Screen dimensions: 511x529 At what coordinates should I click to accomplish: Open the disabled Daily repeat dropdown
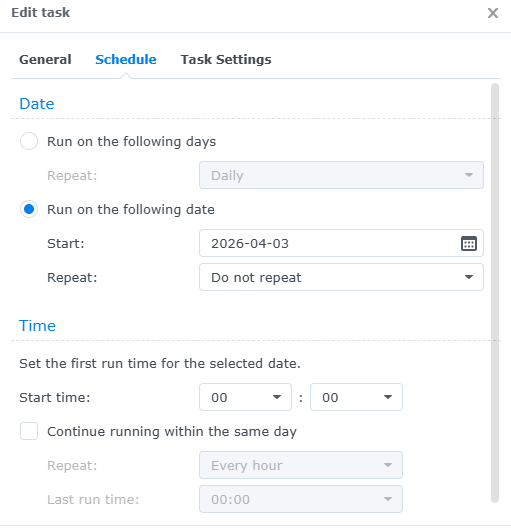tap(341, 175)
